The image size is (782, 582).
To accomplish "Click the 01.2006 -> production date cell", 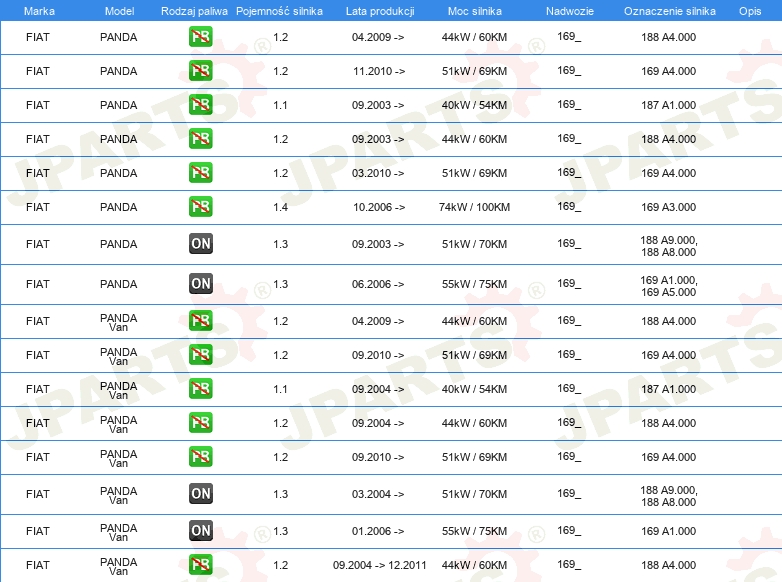I will point(378,531).
